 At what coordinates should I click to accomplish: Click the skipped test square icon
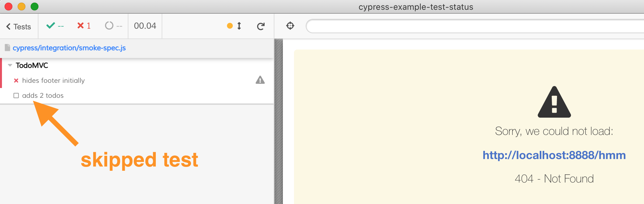pos(16,95)
